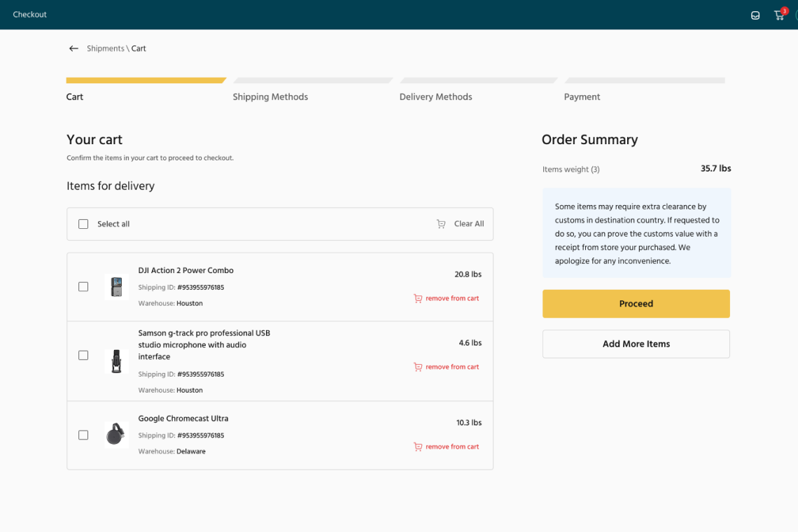Remove Google Chromecast Ultra from cart
Screen dimensions: 798x532
click(452, 447)
